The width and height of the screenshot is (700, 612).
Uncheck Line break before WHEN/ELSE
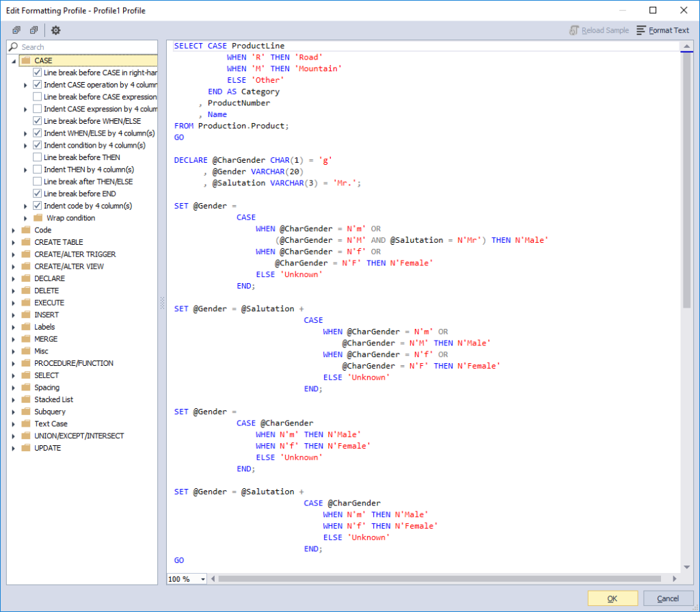38,121
